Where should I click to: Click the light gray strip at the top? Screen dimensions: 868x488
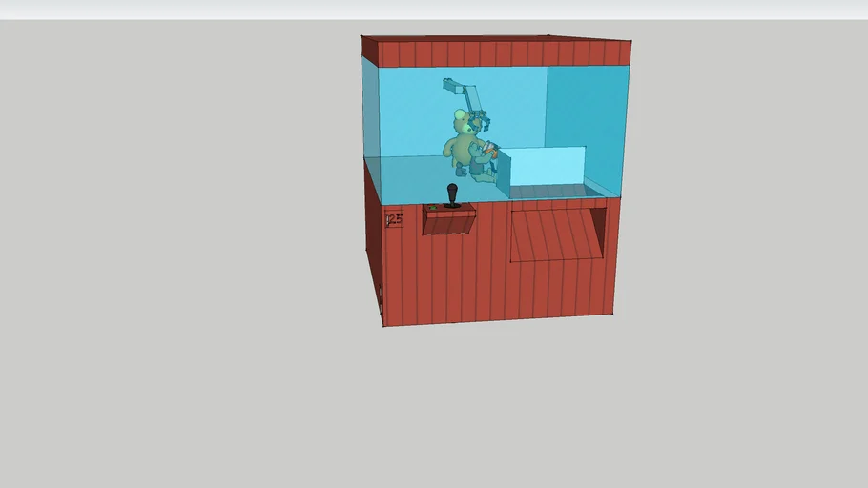pos(434,10)
